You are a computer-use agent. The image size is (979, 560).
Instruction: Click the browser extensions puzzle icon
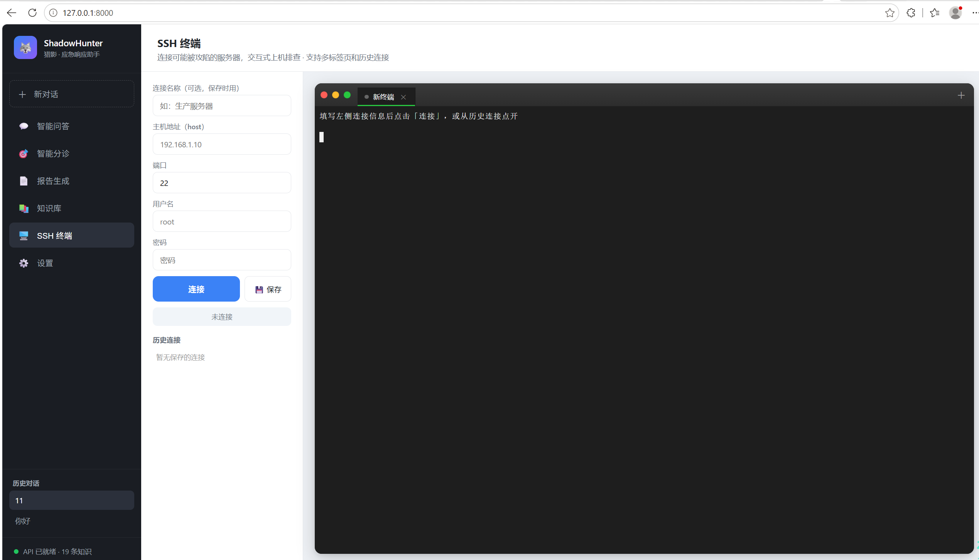(911, 13)
